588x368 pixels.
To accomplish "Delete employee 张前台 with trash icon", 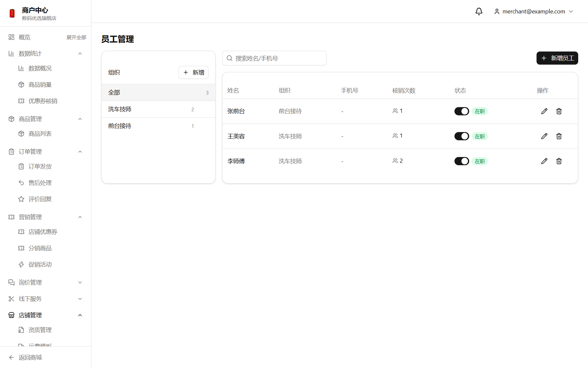I will (559, 111).
